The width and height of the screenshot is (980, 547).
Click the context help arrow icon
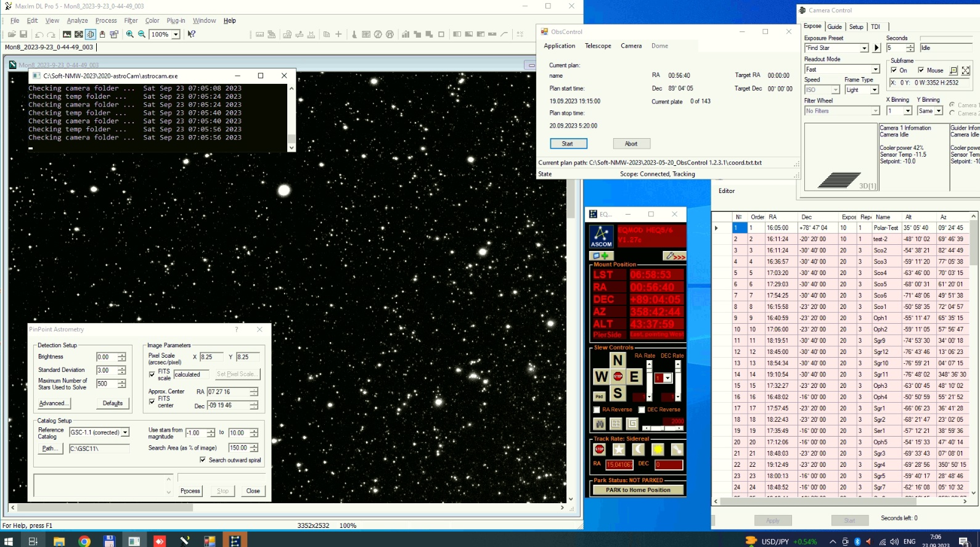coord(192,35)
